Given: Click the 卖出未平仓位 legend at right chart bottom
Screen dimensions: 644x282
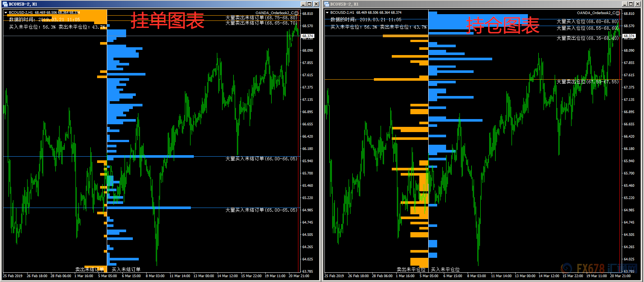Looking at the screenshot, I should coord(411,269).
